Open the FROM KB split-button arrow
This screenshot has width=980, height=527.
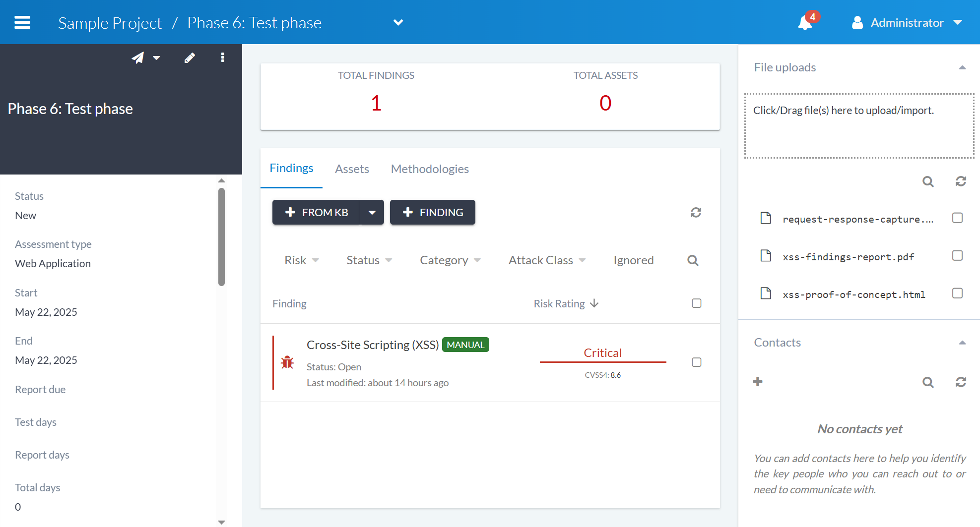pos(372,213)
